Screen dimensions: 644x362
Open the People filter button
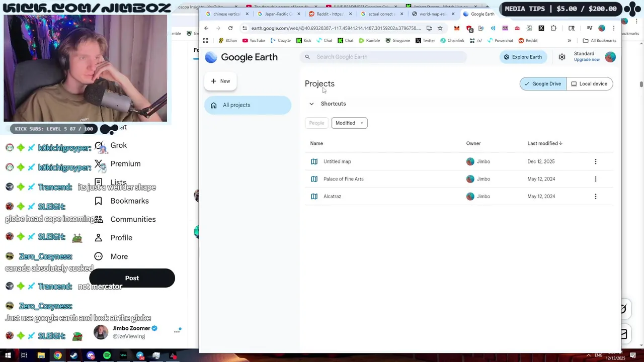click(316, 123)
